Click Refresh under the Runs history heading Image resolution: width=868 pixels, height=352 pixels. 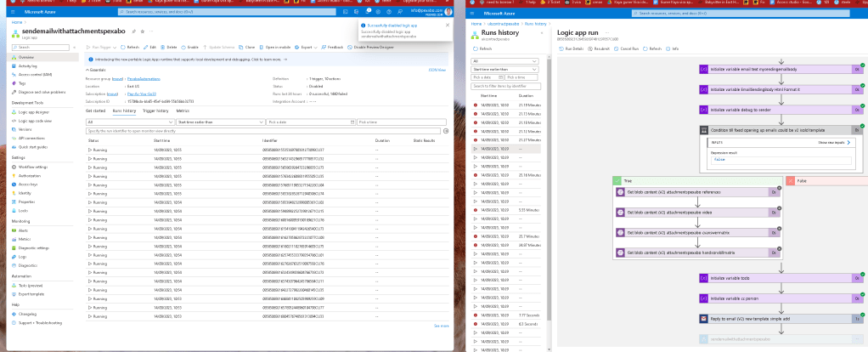[x=482, y=48]
